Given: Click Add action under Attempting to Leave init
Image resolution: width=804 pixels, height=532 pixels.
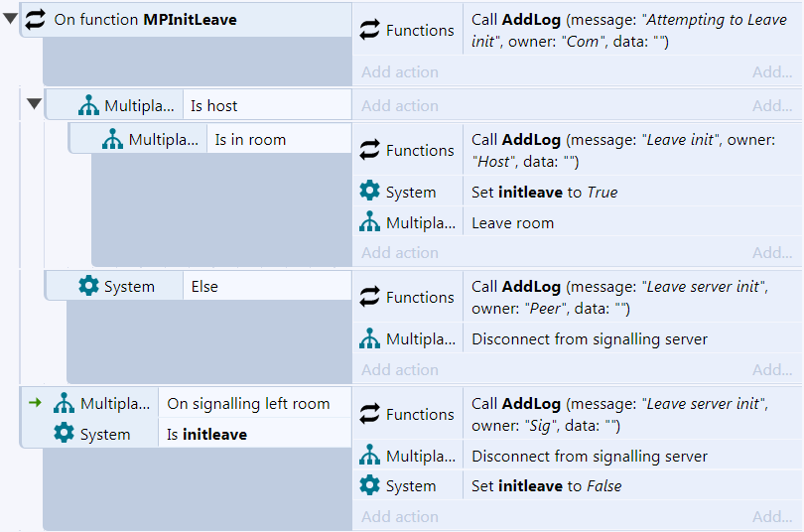Looking at the screenshot, I should (x=400, y=72).
